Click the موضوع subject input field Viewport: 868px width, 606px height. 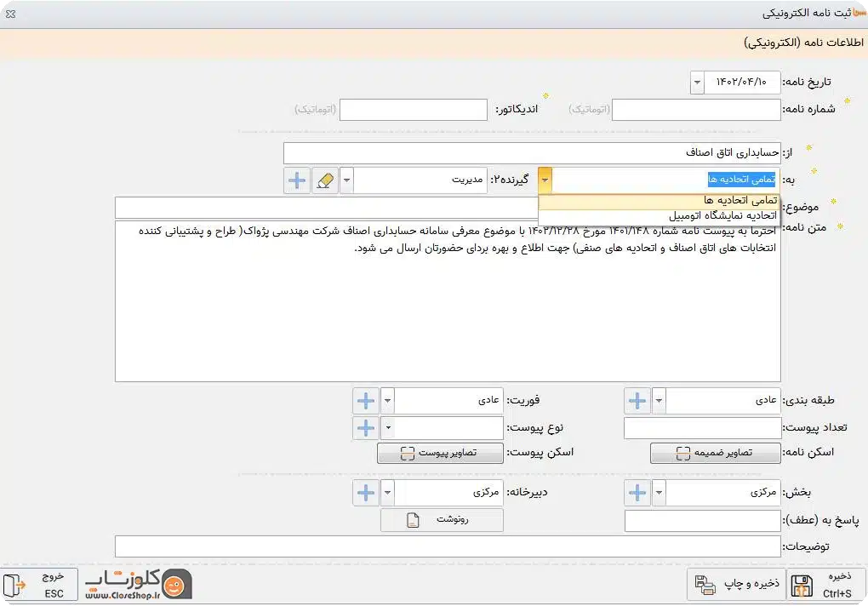click(x=327, y=208)
